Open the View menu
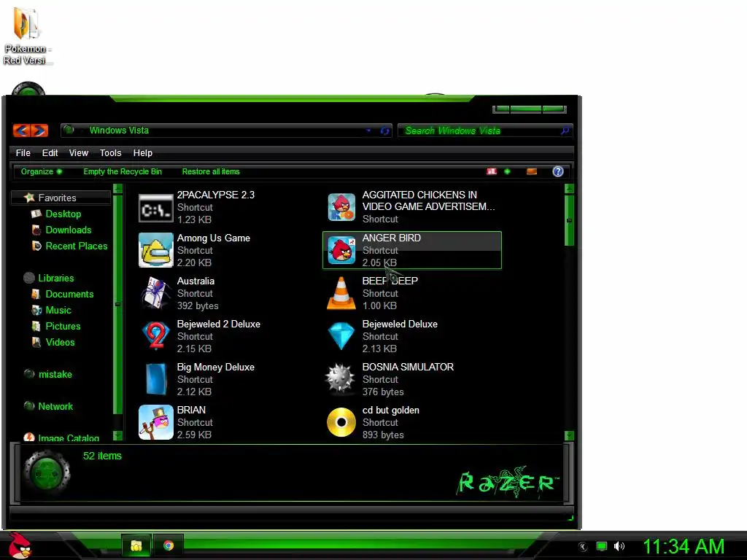 point(78,153)
